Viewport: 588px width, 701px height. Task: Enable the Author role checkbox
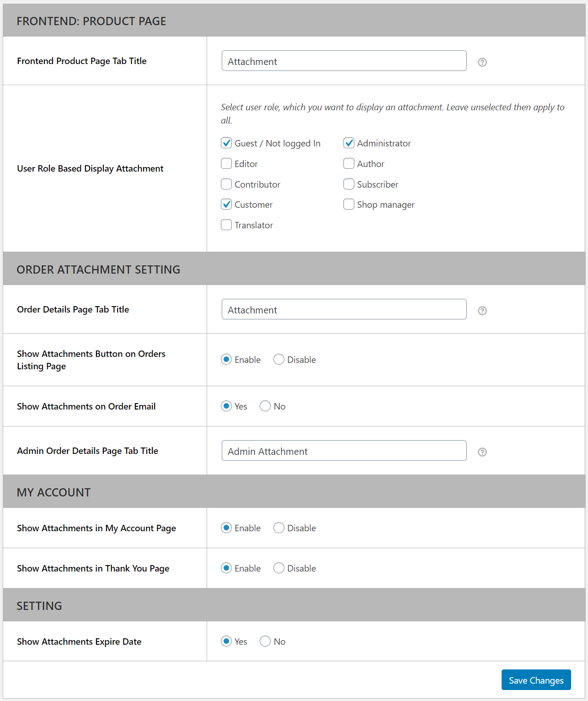pyautogui.click(x=349, y=163)
